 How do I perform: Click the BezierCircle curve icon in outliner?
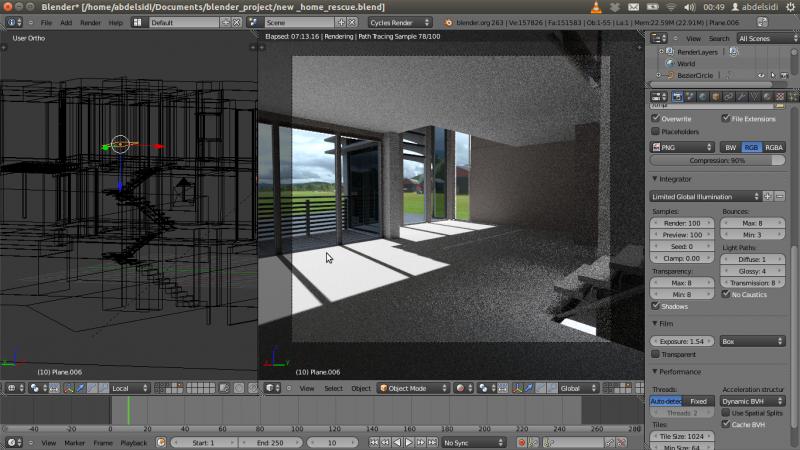[x=670, y=76]
